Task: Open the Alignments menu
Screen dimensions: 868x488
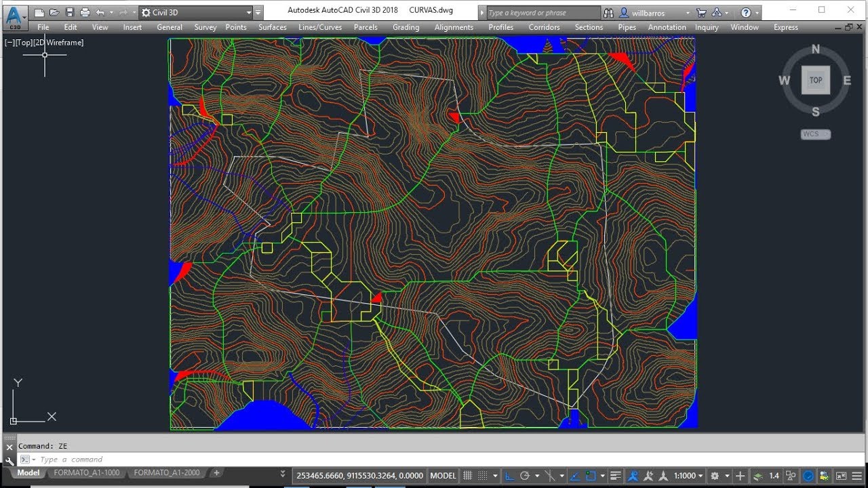Action: (x=454, y=27)
